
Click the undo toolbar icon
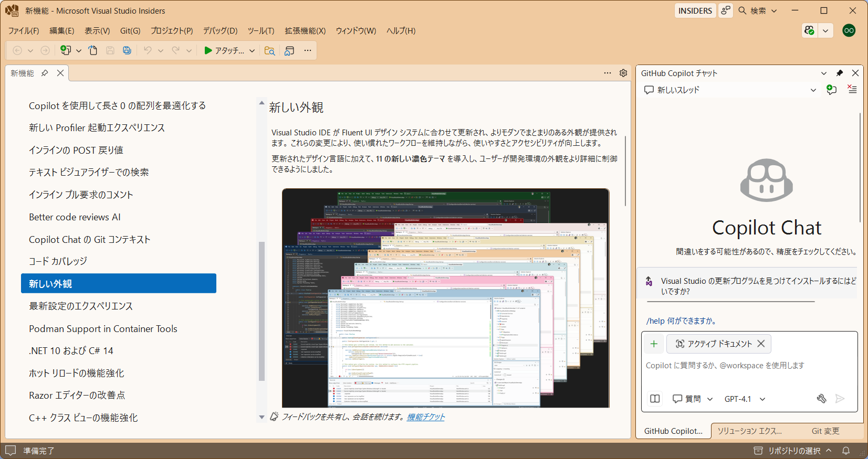coord(148,50)
